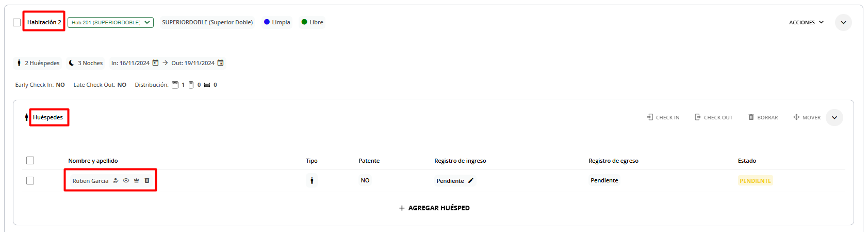Screen dimensions: 868x232
Task: Click the CHECK OUT toolbar action
Action: 713,117
